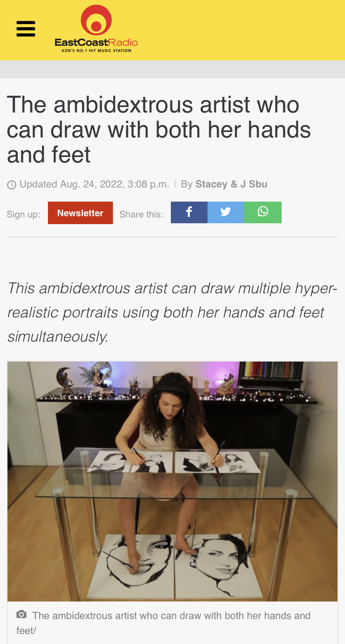
Task: Click the KZN's No.1 Hit Music Station tagline
Action: pyautogui.click(x=96, y=50)
